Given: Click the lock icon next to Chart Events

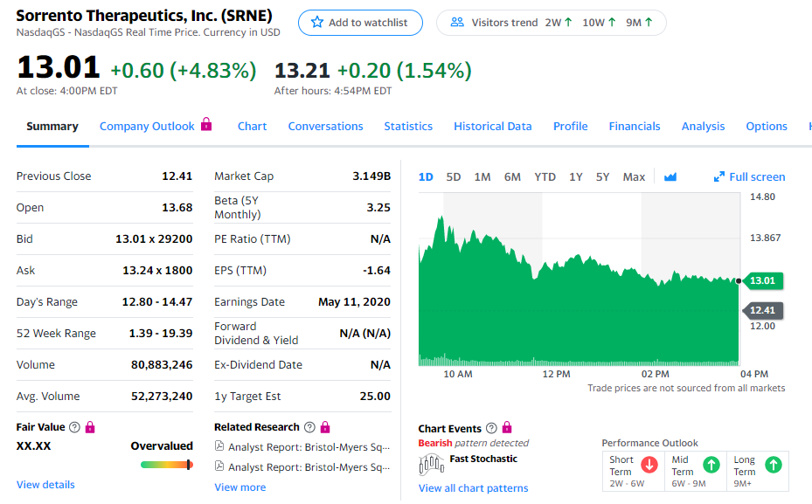Looking at the screenshot, I should click(507, 427).
